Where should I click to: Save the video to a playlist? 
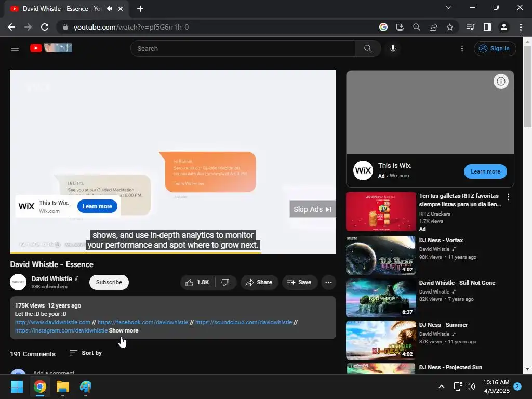(x=299, y=282)
